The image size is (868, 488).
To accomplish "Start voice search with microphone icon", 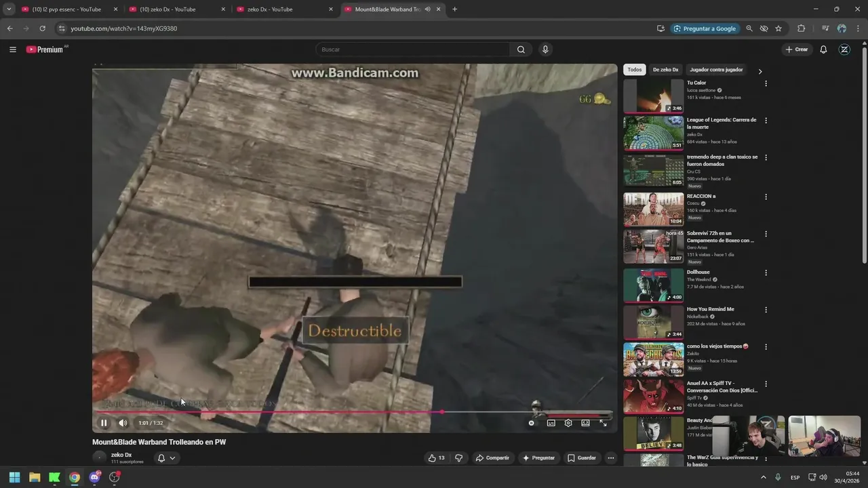I will 545,49.
